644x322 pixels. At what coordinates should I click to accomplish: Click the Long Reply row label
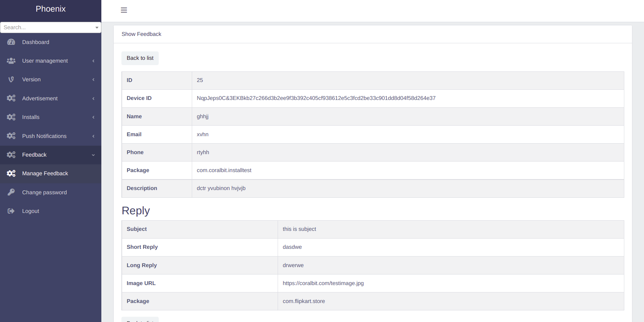tap(142, 265)
